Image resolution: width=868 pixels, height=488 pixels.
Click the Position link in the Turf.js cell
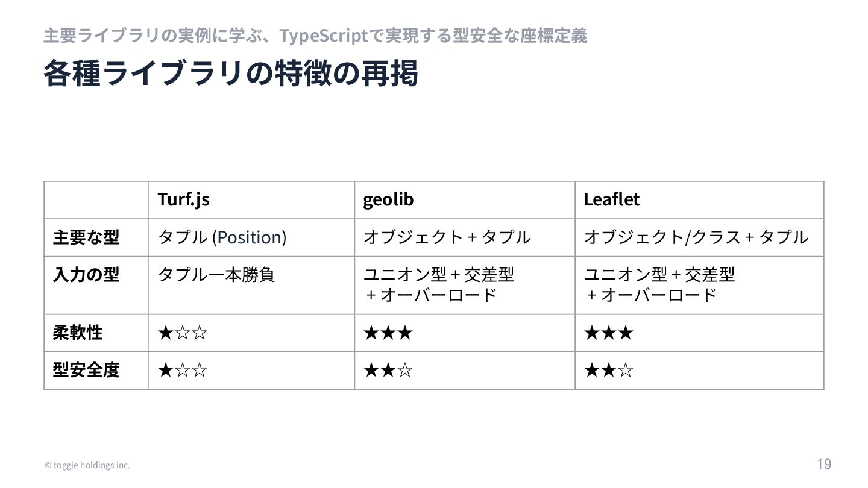tap(250, 237)
